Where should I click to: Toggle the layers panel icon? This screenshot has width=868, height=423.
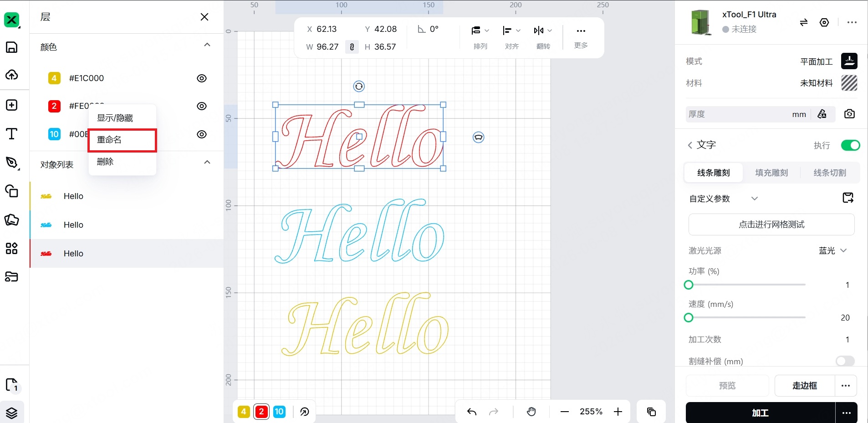(x=11, y=413)
